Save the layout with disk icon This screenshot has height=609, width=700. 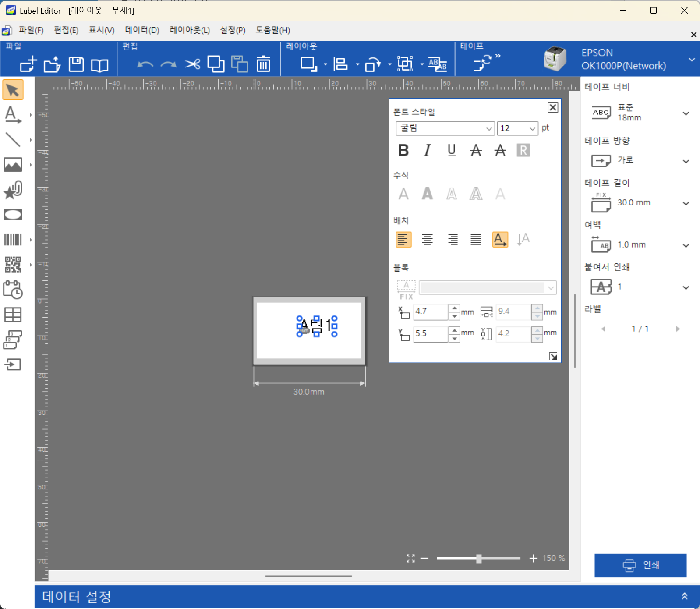pyautogui.click(x=76, y=64)
